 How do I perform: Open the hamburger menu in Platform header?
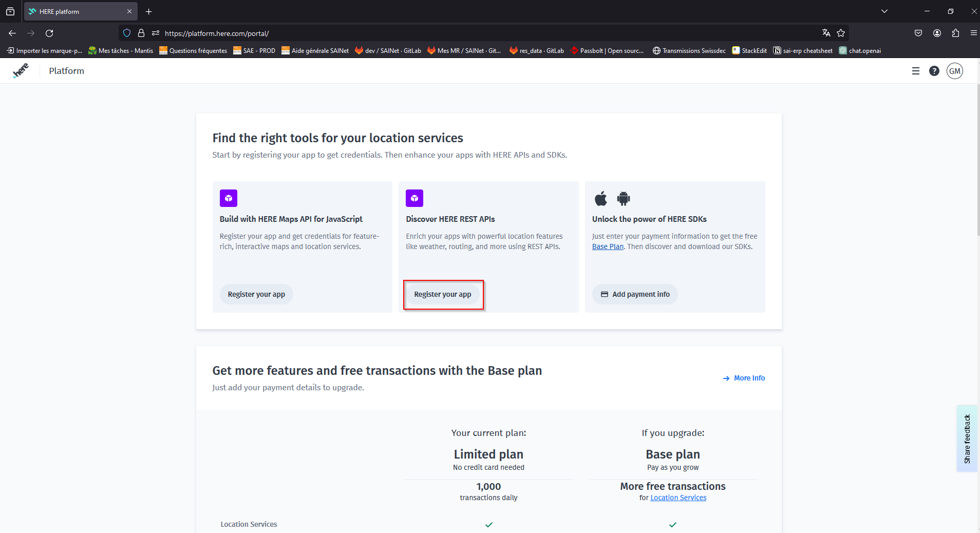[915, 71]
